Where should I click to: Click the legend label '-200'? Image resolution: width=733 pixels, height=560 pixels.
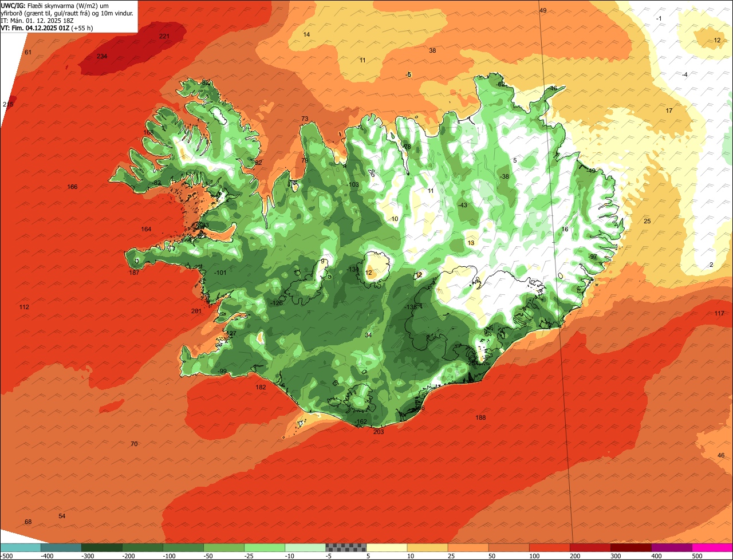pos(129,556)
